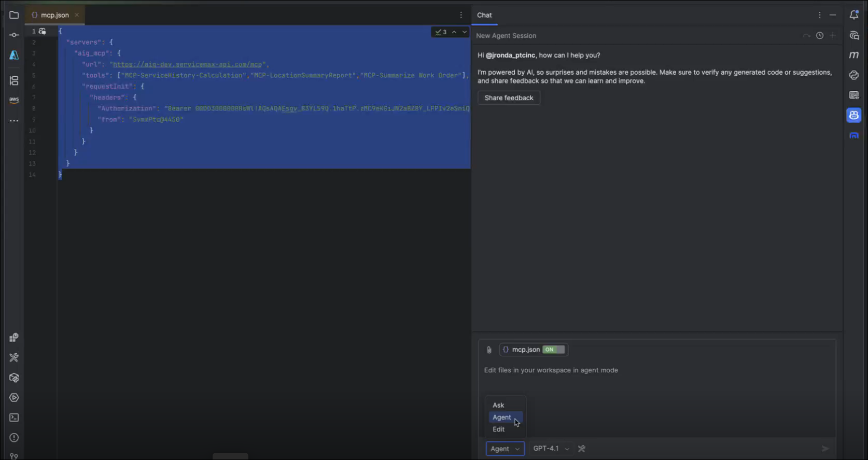Click the New Agent Session title
This screenshot has height=460, width=868.
pyautogui.click(x=506, y=36)
